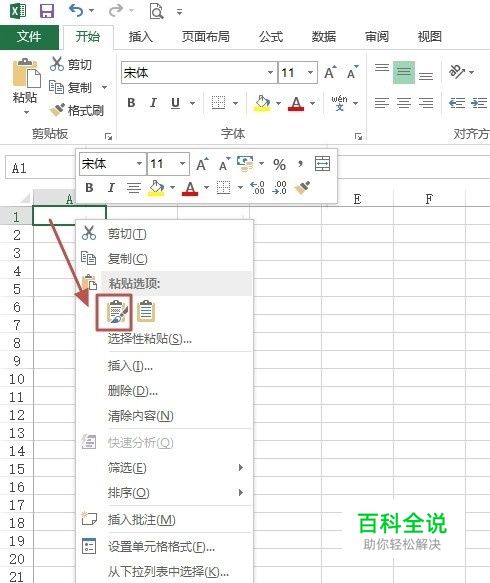490x583 pixels.
Task: Switch to 插入 (Insert) ribbon tab
Action: tap(141, 37)
